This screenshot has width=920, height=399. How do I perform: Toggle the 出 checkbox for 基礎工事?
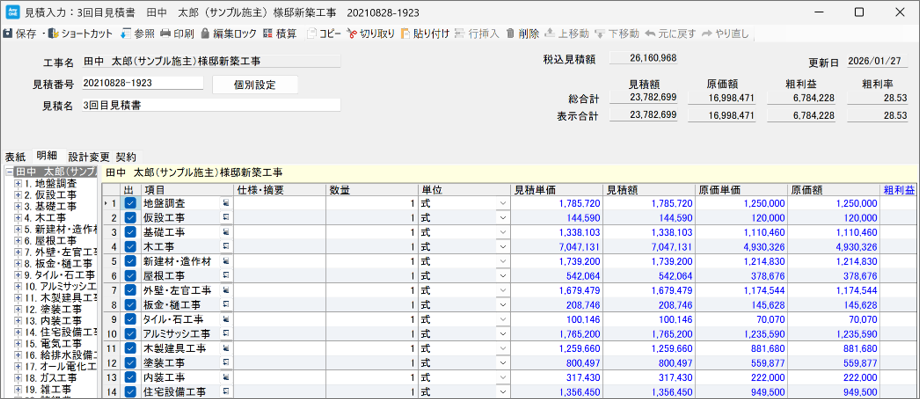pyautogui.click(x=130, y=232)
